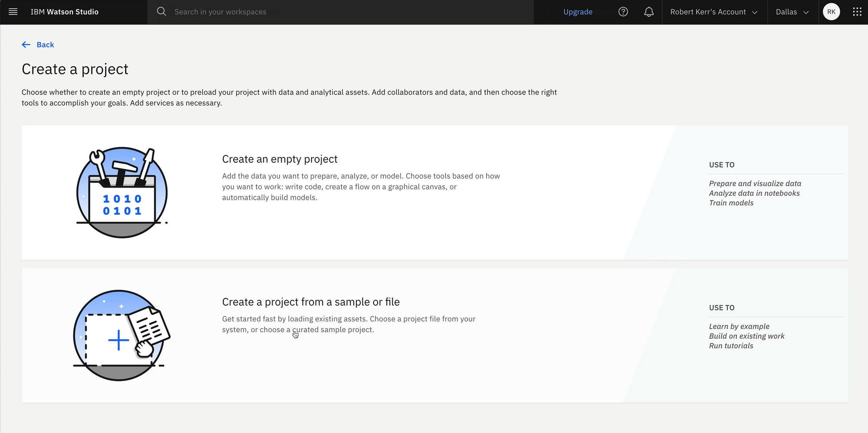Click the toolbox empty project illustration
The width and height of the screenshot is (868, 433).
point(122,192)
